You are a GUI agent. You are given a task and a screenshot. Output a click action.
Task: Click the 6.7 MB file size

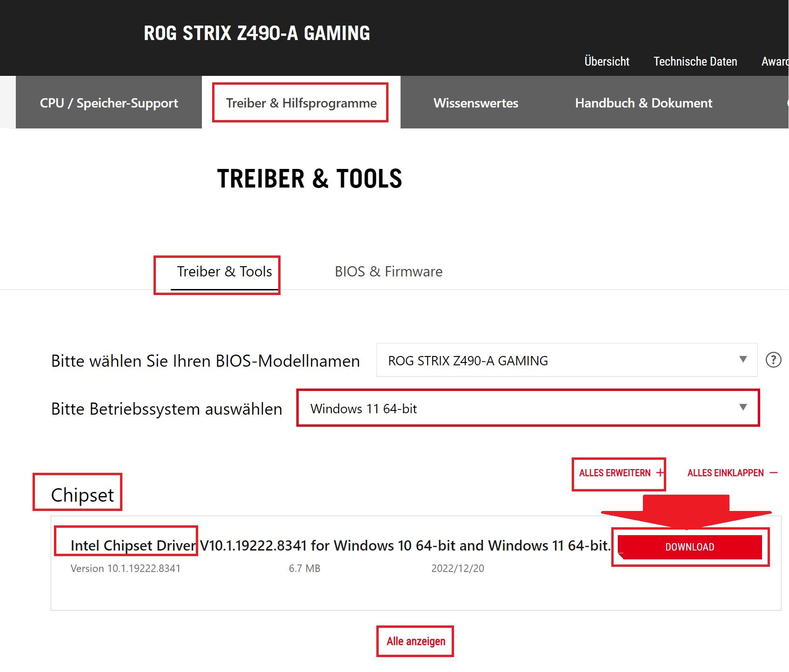click(304, 569)
